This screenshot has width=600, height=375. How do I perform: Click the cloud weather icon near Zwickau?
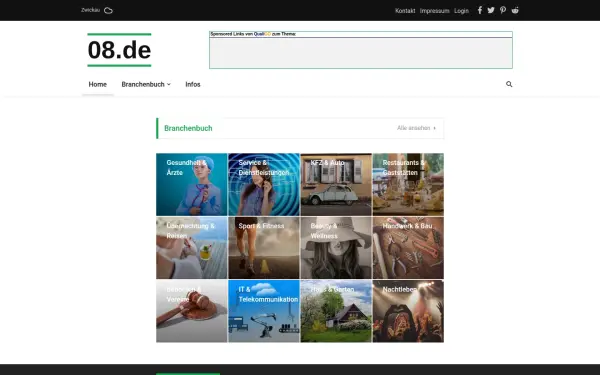(x=108, y=10)
